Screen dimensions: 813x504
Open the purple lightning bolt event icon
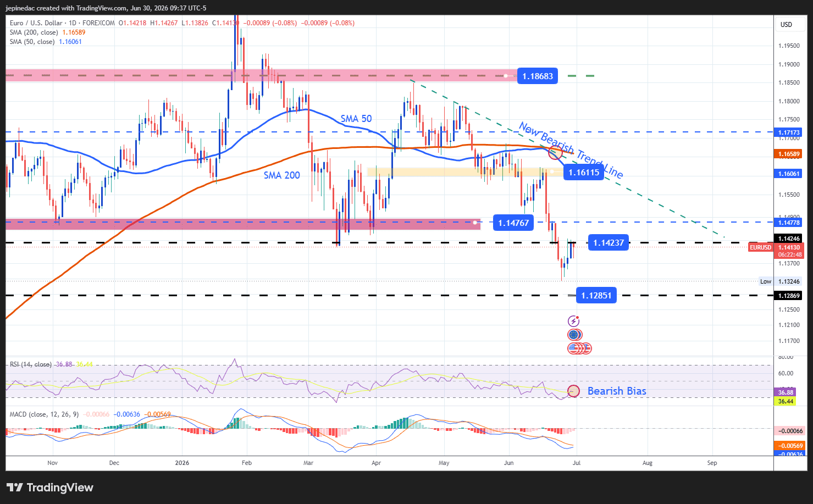pyautogui.click(x=573, y=321)
